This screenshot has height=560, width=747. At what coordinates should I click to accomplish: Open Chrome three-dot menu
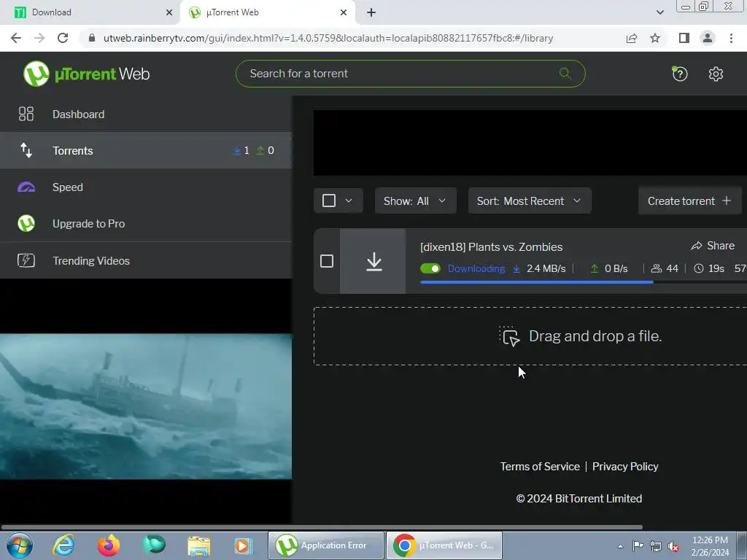(x=731, y=38)
